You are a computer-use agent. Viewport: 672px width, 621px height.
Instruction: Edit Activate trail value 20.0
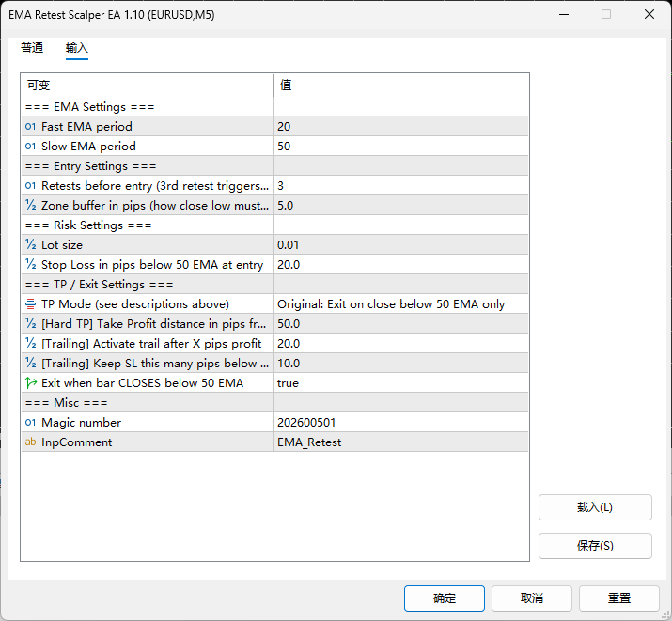pos(400,344)
